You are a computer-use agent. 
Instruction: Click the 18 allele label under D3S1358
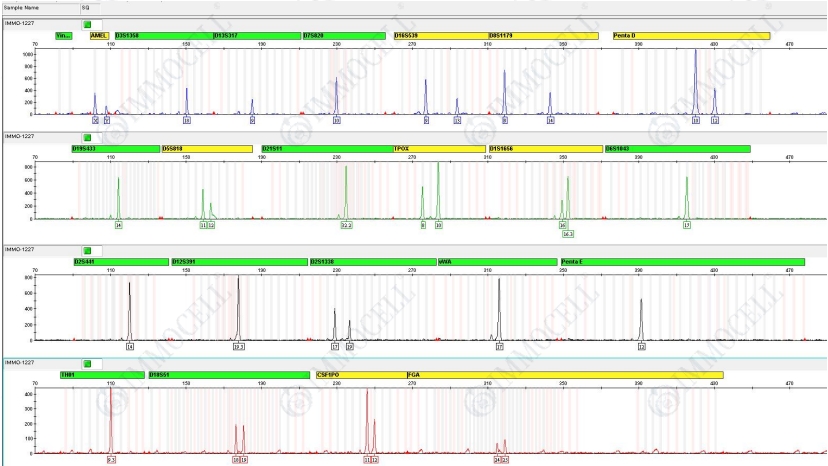(x=187, y=120)
